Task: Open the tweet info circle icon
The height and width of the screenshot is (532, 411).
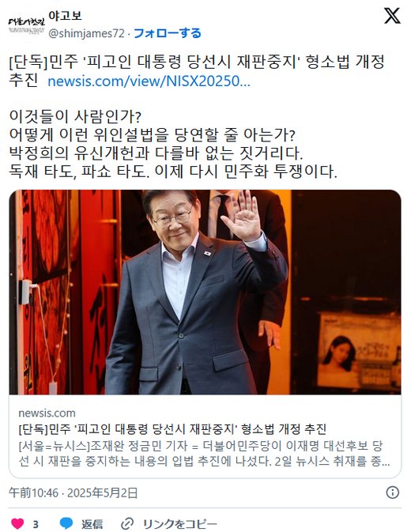Action: click(393, 492)
